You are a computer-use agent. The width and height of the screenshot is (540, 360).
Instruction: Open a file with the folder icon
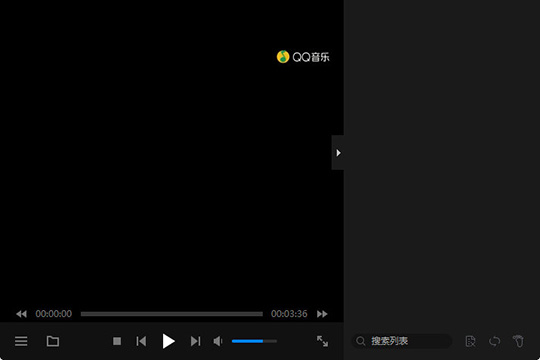(x=53, y=341)
